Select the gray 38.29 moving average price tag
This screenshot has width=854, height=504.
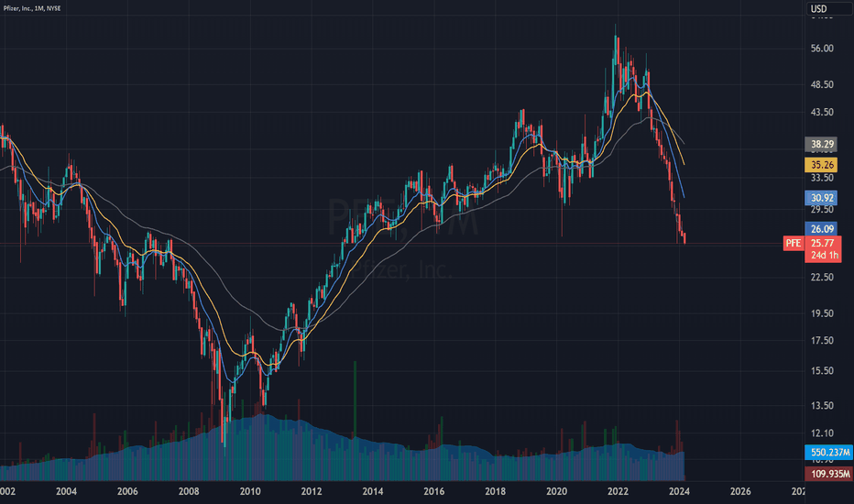(821, 145)
